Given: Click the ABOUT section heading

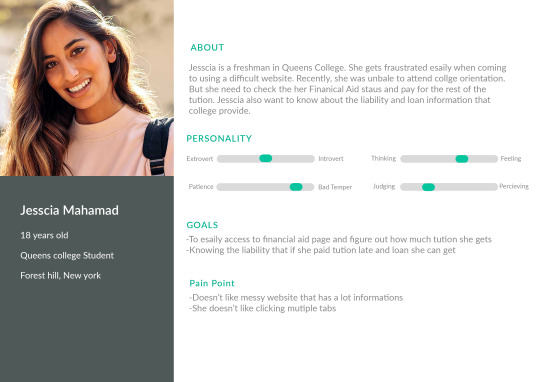Looking at the screenshot, I should point(207,48).
